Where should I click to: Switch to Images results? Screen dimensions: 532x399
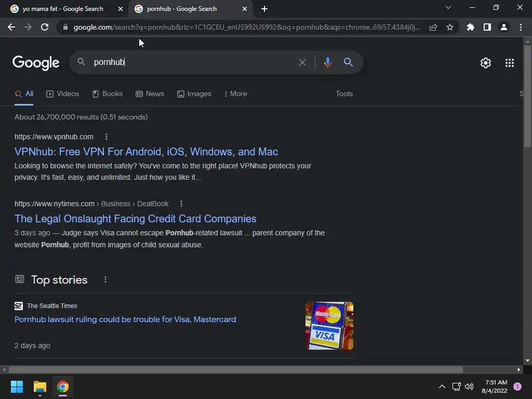(x=194, y=94)
